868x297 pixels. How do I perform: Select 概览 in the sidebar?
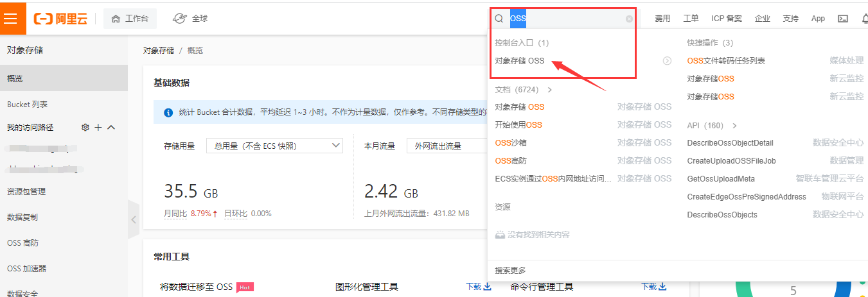pos(64,78)
